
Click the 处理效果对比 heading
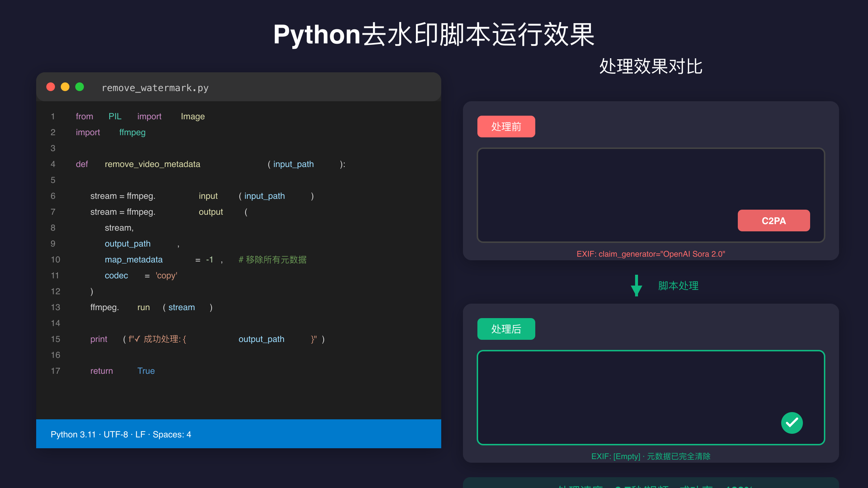[x=651, y=67]
